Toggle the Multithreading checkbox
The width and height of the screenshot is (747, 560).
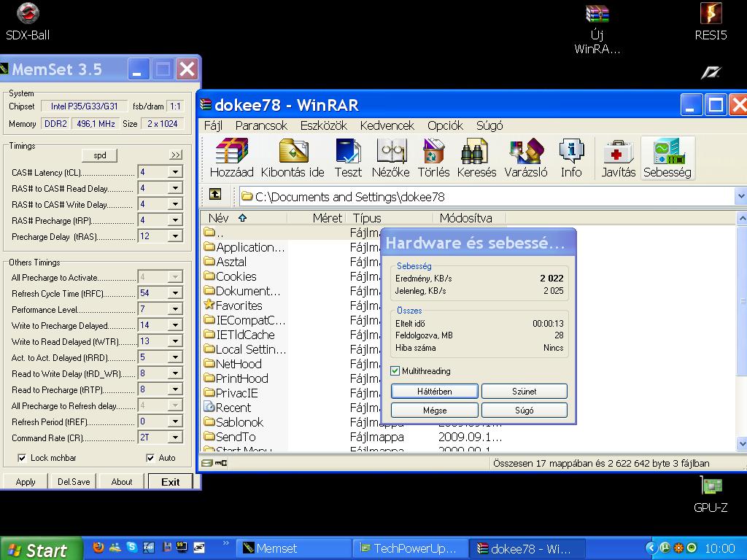pyautogui.click(x=395, y=370)
